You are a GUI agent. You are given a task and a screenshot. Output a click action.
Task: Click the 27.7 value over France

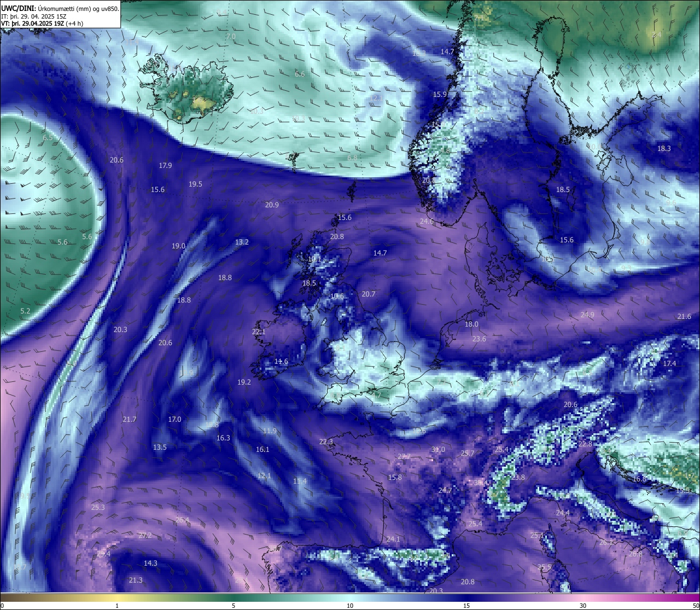click(404, 456)
